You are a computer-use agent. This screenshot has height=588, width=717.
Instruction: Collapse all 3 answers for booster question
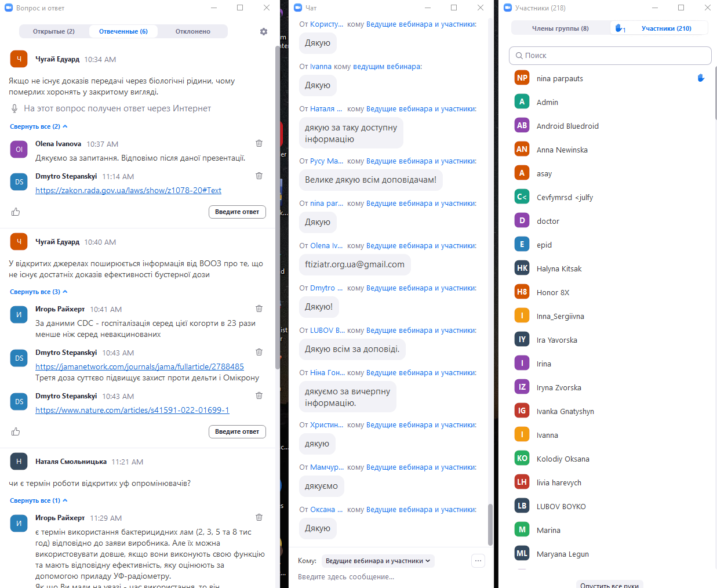tap(38, 292)
